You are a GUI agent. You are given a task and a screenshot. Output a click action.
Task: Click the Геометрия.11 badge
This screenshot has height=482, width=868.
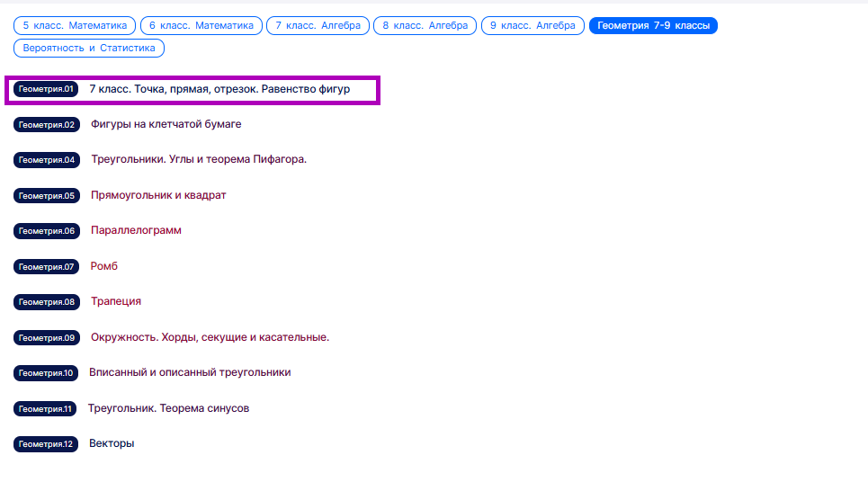45,409
